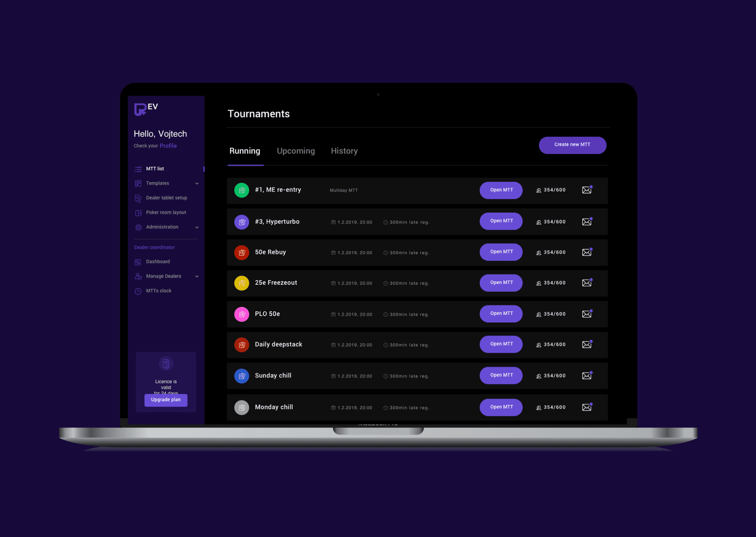This screenshot has height=537, width=756.
Task: Click the Dashboard icon under Dealer coordinator
Action: (138, 261)
